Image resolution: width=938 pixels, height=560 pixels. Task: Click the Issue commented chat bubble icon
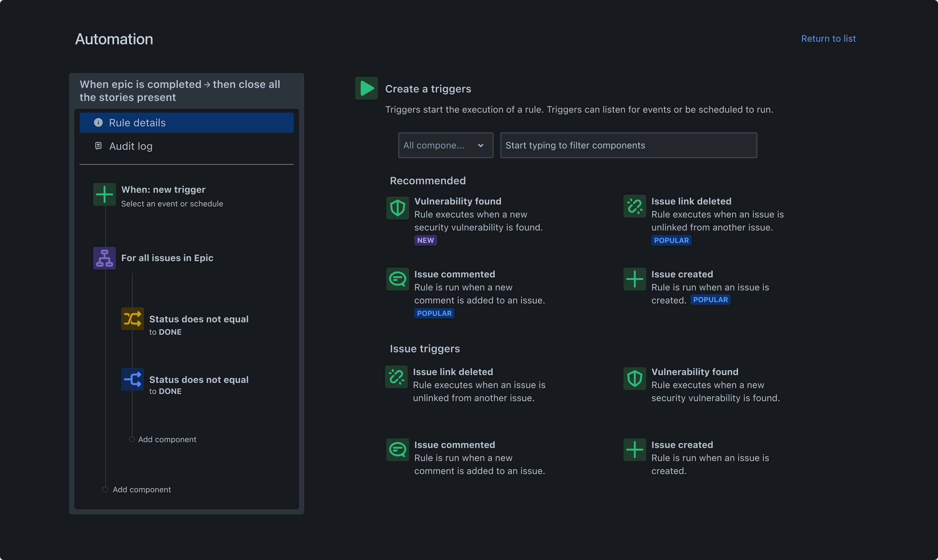(x=398, y=279)
